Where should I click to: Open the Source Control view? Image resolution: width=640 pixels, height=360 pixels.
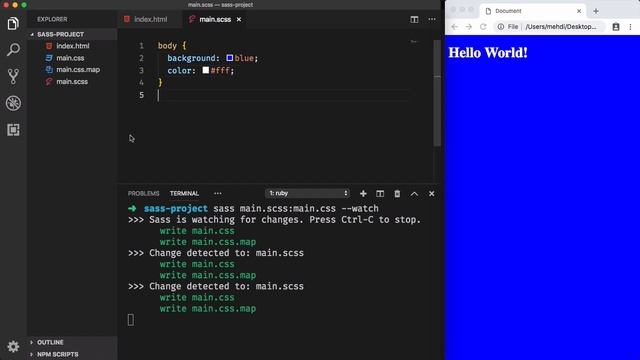click(13, 76)
